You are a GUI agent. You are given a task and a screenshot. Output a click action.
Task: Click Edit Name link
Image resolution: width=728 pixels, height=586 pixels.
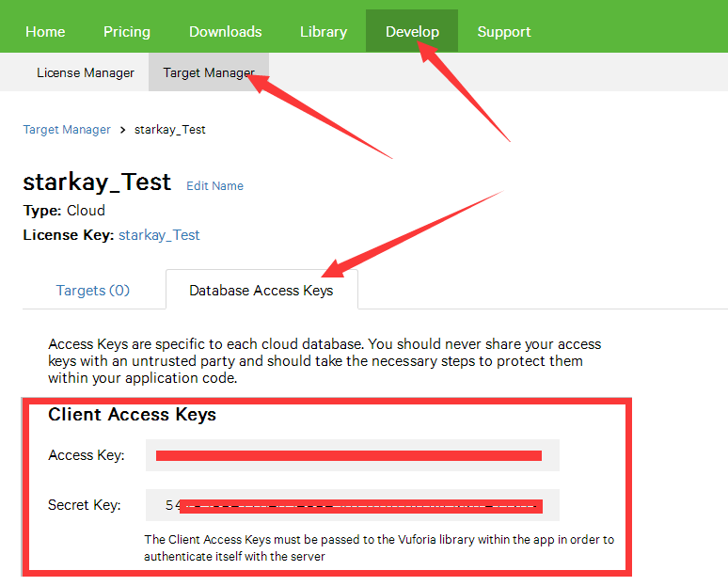coord(214,185)
